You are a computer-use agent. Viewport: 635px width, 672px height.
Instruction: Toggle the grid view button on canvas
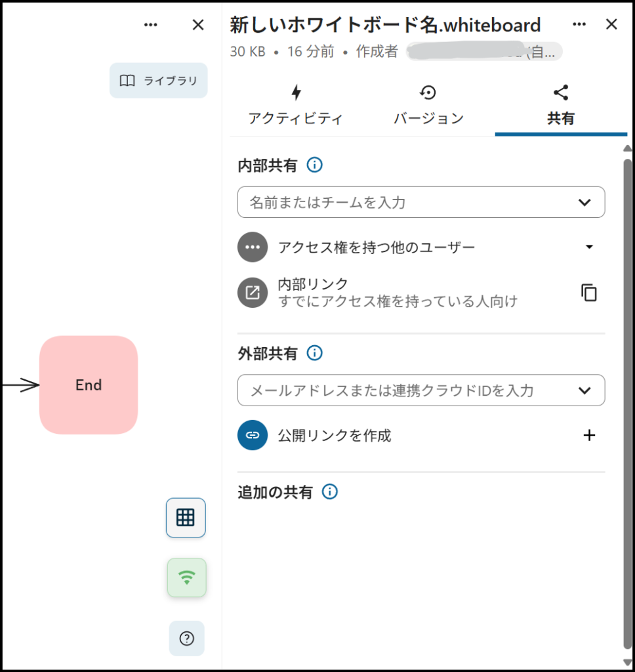pos(186,518)
